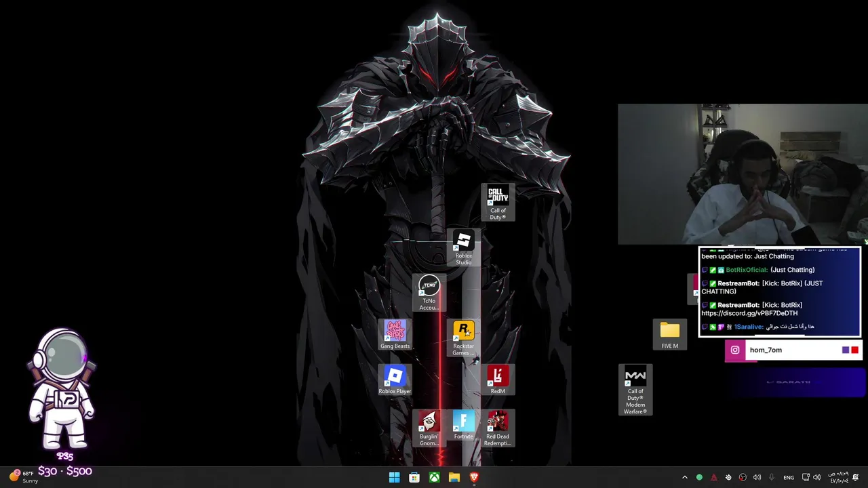Open network quick settings from the tray
Screen dimensions: 868x488
(x=806, y=477)
